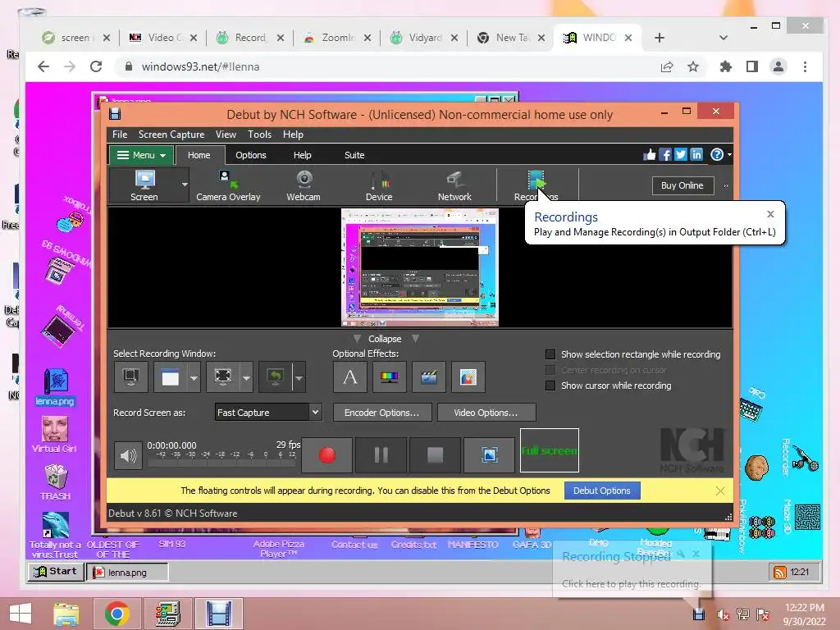Click the Full screen button
The height and width of the screenshot is (630, 840).
[x=550, y=450]
